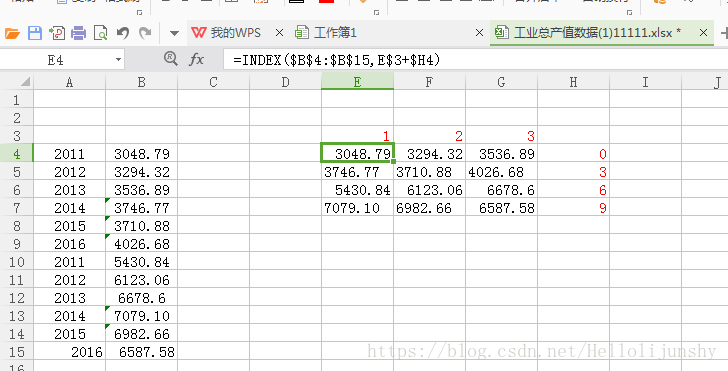
Task: Open the Name Box dropdown arrow
Action: pyautogui.click(x=118, y=60)
